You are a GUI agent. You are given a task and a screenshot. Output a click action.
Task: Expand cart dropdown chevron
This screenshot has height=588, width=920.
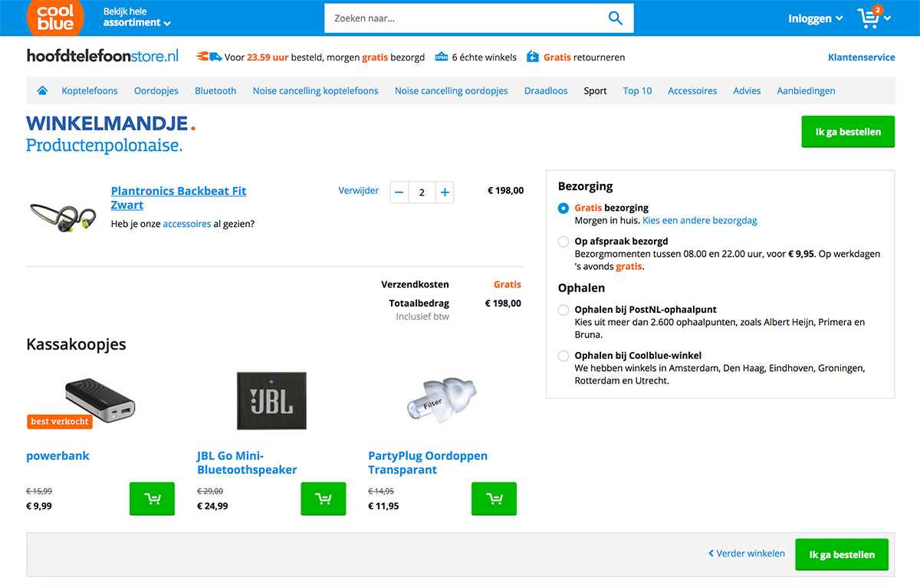[x=888, y=18]
